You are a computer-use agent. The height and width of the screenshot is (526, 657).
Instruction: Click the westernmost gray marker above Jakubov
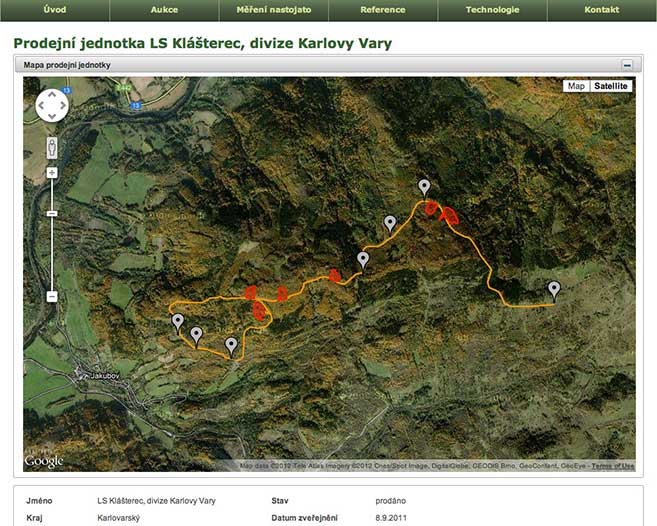tap(178, 322)
